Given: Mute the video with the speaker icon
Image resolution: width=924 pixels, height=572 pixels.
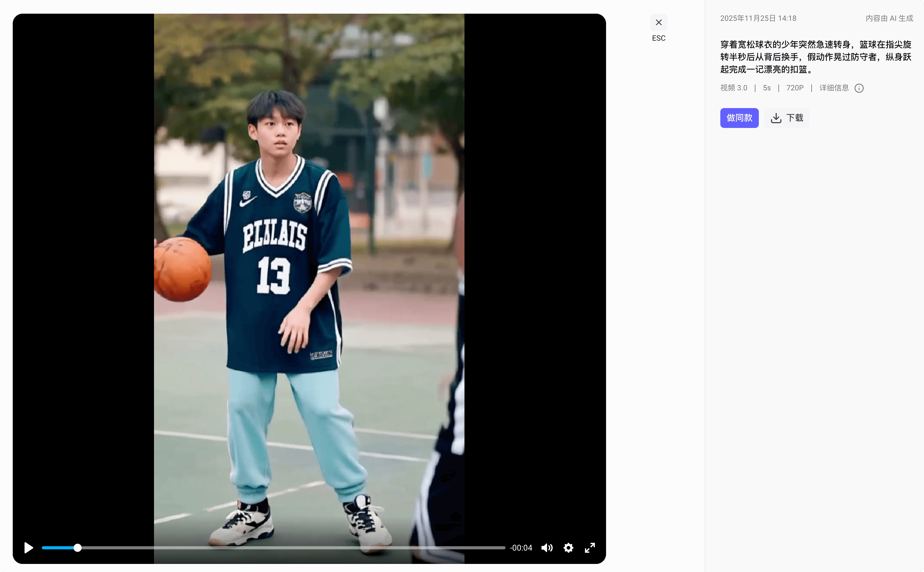Looking at the screenshot, I should [x=546, y=547].
